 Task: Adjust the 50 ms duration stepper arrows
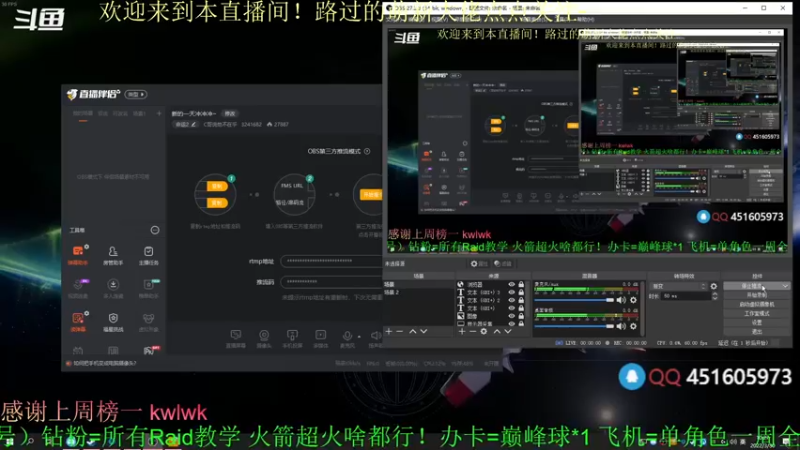click(x=714, y=296)
